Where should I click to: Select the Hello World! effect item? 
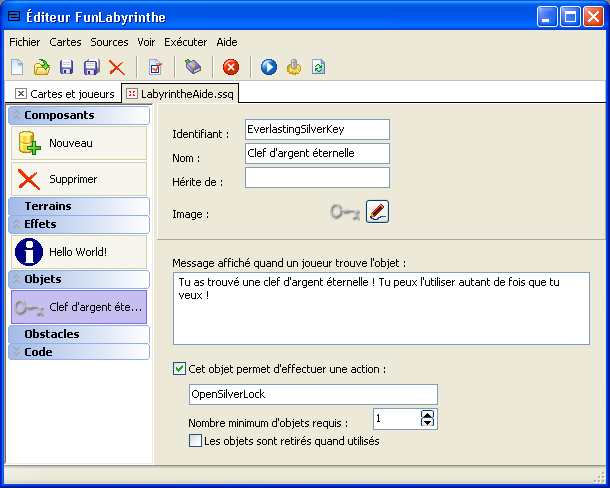pos(78,252)
